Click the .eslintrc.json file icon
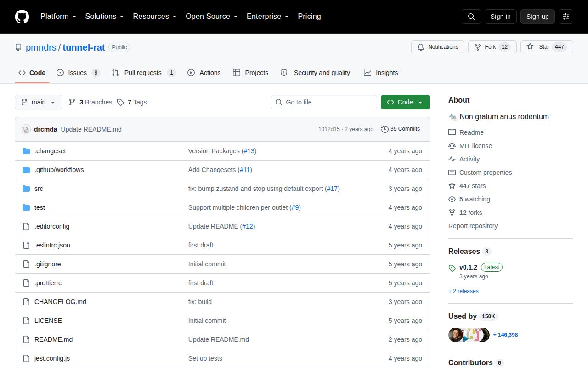Screen dimensions: 588x368 click(26, 245)
